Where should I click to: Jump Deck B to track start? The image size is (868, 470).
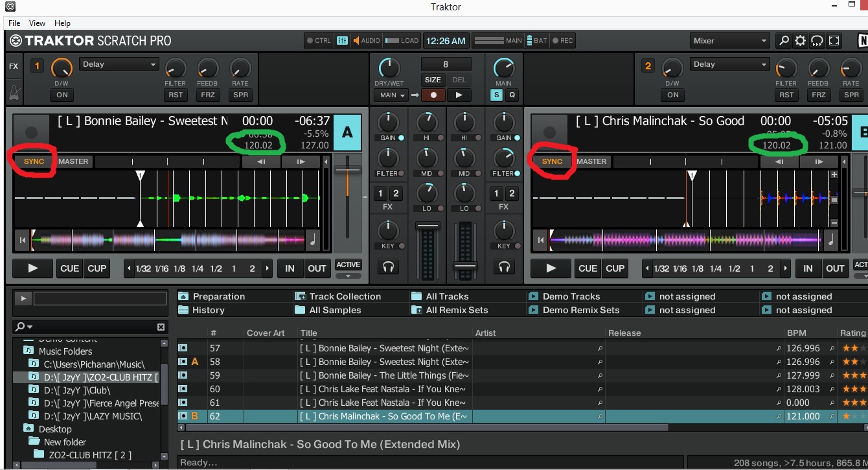tap(541, 240)
